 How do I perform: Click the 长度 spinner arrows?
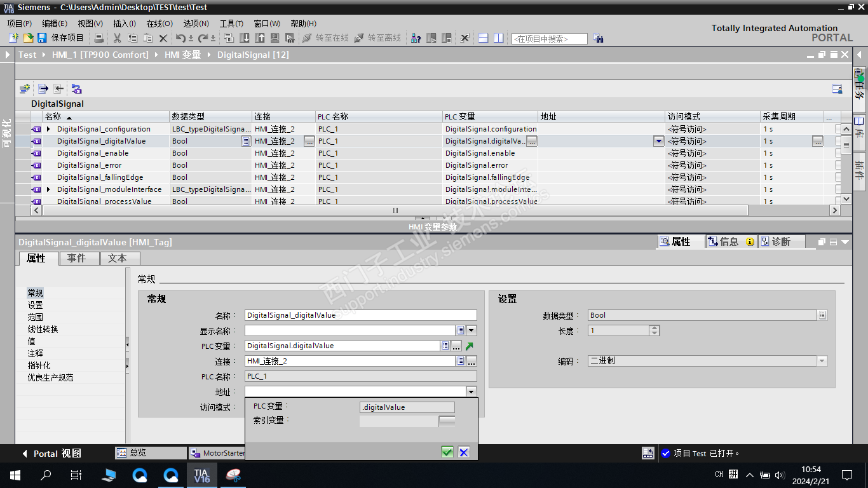pyautogui.click(x=654, y=330)
